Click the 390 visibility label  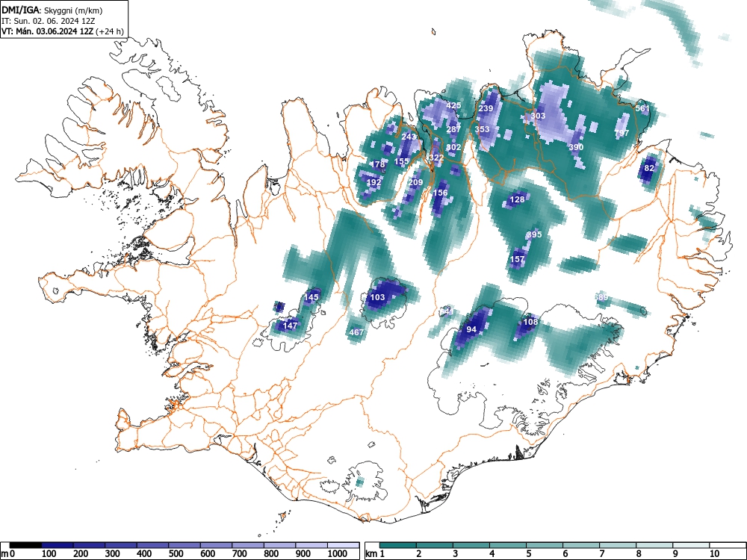click(576, 147)
